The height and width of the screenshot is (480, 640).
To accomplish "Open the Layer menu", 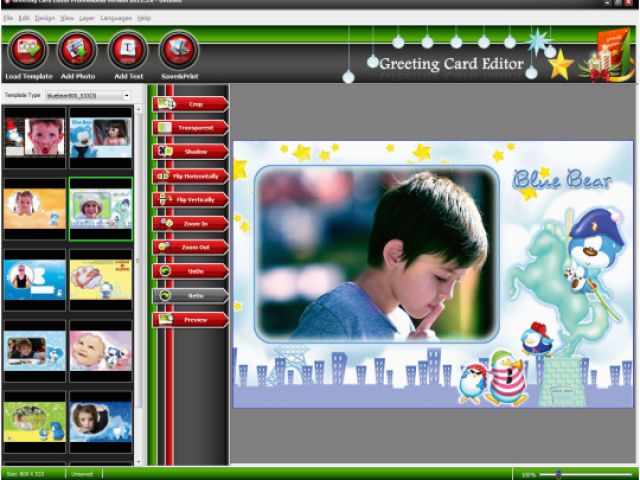I will click(87, 18).
